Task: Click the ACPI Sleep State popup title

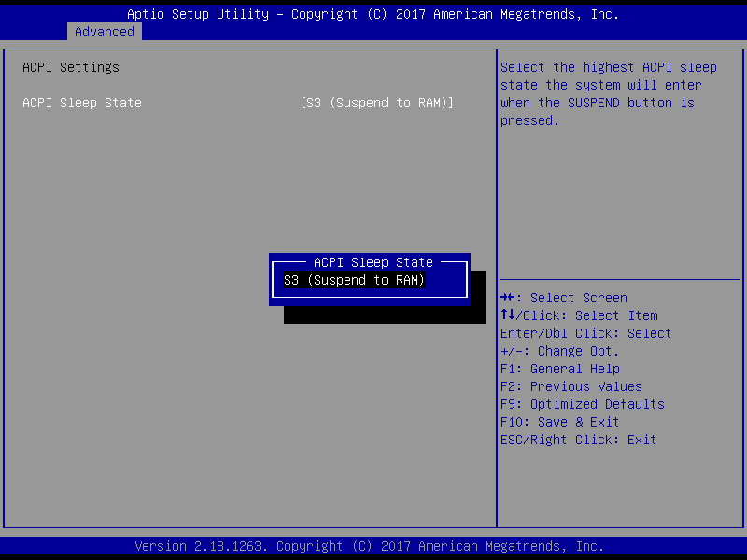Action: click(373, 262)
